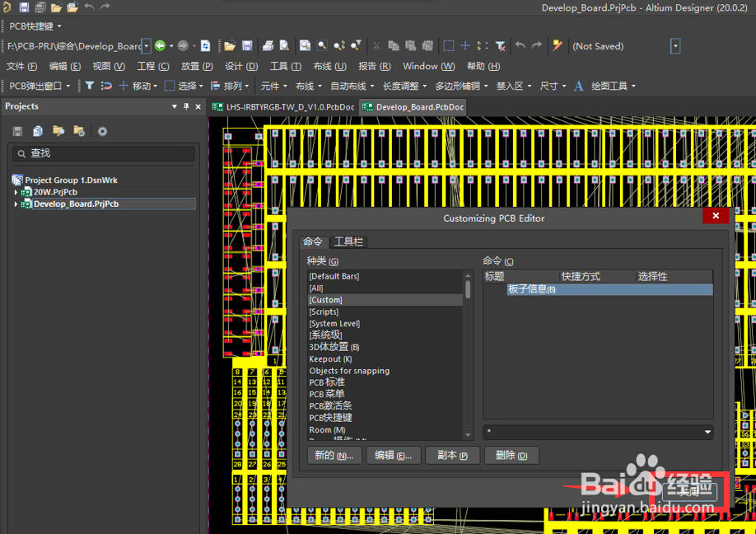Switch to LHS-IRBTYRGB-TW_D_V1.0.PcbDoc tab
This screenshot has height=534, width=756.
[x=283, y=107]
